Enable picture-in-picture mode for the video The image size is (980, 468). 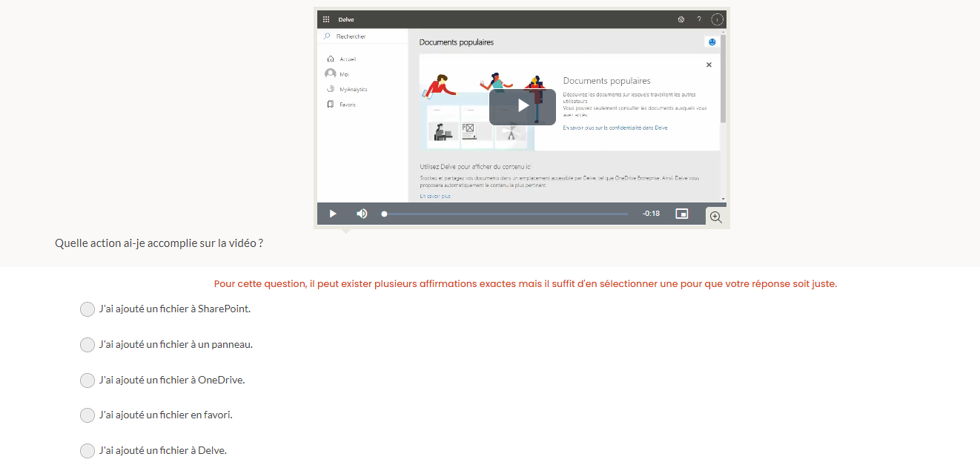click(681, 214)
